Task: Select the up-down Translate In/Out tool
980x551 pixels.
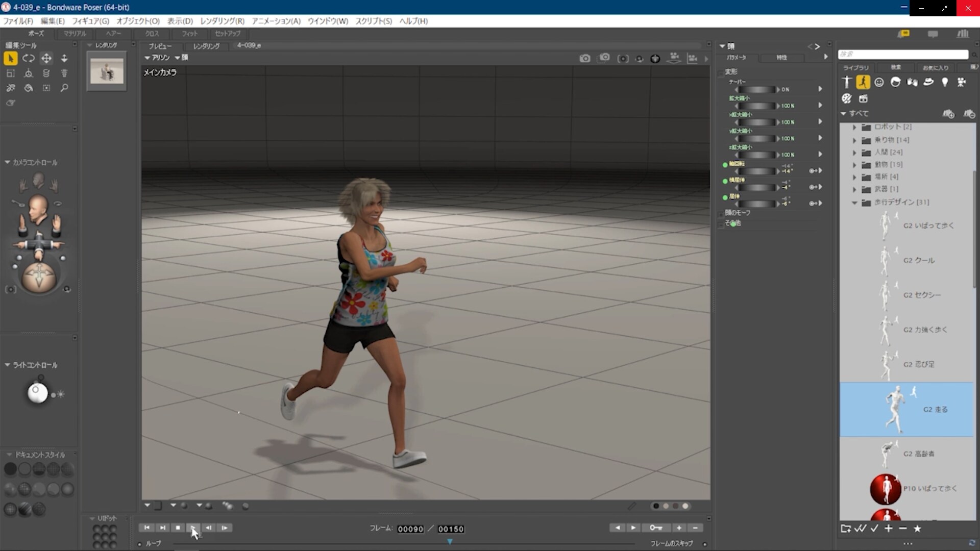Action: 64,59
